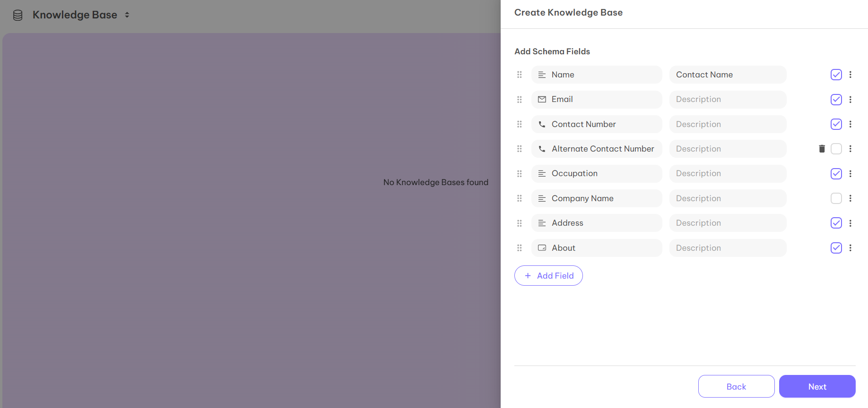Screen dimensions: 868x408
Task: Proceed with the Next button
Action: 817,387
